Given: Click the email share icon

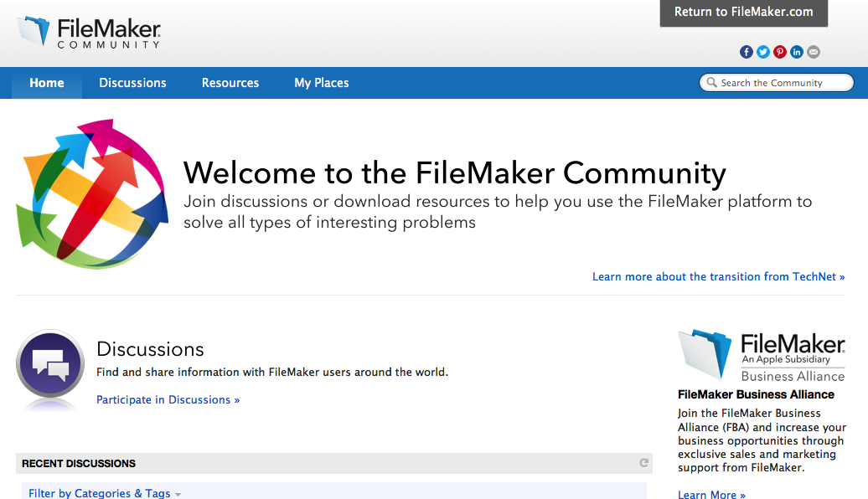Looking at the screenshot, I should (x=814, y=52).
